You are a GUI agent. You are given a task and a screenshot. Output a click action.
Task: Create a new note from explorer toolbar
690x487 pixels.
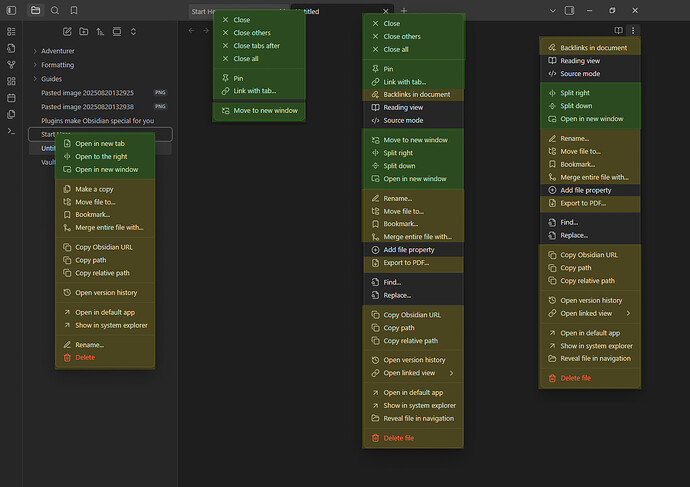coord(67,31)
